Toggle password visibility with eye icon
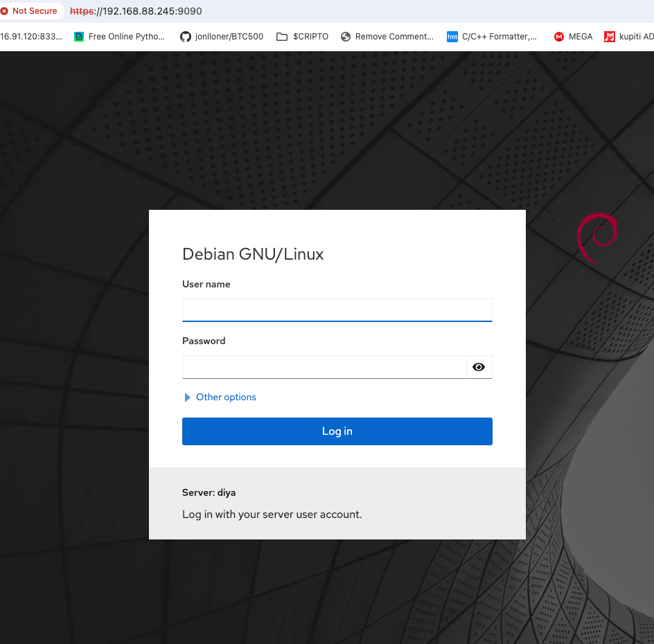The width and height of the screenshot is (654, 644). (479, 367)
